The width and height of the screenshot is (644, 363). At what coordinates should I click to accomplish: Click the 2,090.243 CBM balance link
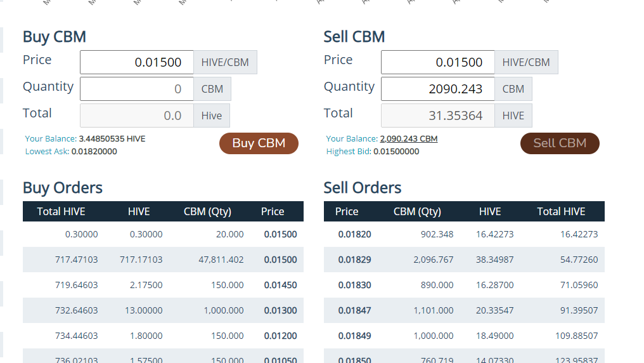tap(409, 139)
